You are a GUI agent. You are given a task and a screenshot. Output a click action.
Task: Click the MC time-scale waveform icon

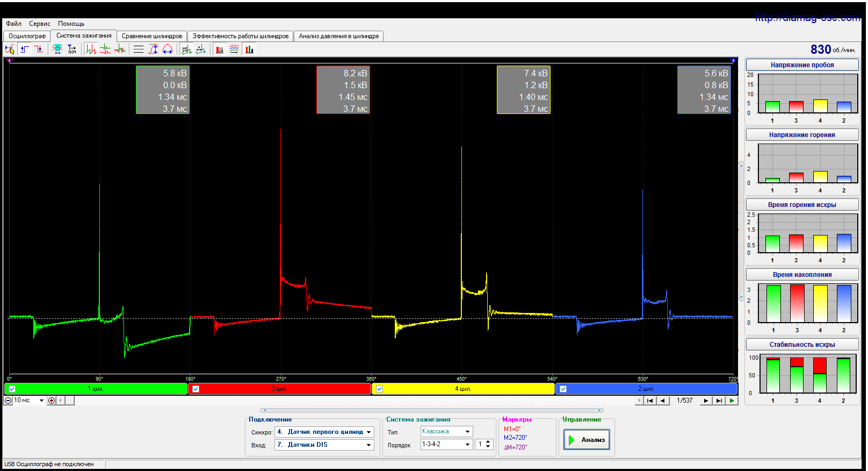tap(186, 49)
